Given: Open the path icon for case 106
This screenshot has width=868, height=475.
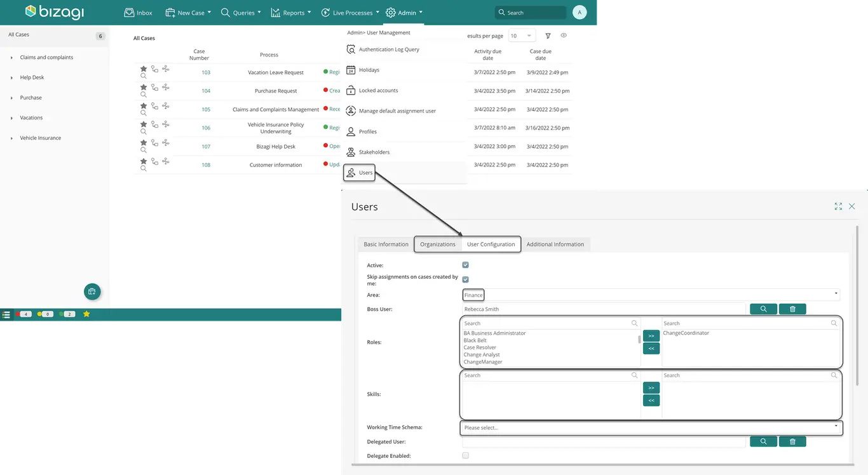Looking at the screenshot, I should [154, 124].
